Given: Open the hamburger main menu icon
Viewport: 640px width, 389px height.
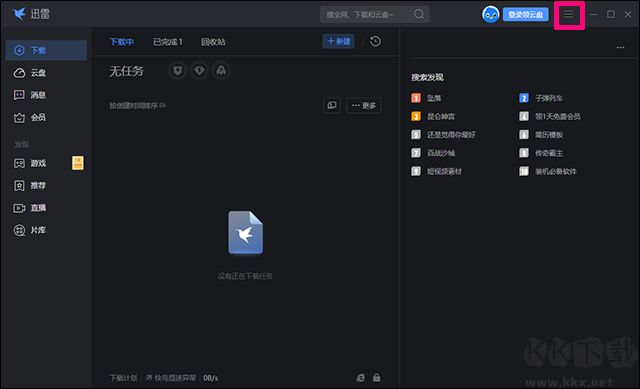Looking at the screenshot, I should pos(569,15).
